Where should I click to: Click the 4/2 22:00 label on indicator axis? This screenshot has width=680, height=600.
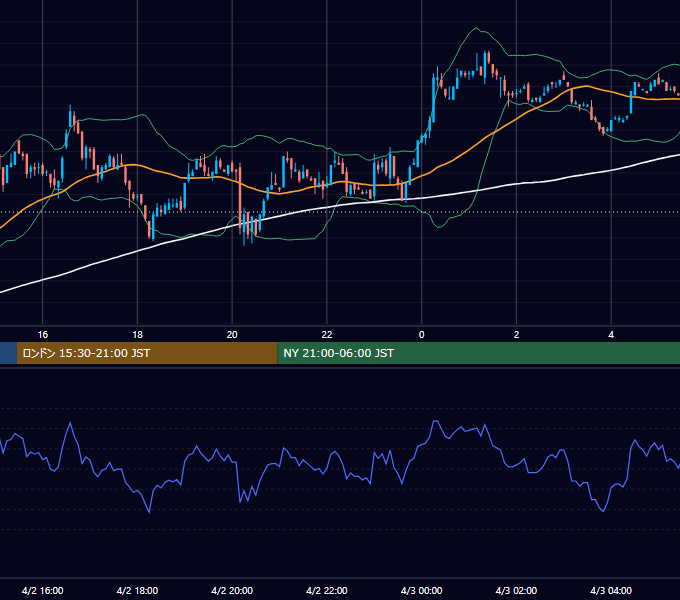tap(327, 590)
